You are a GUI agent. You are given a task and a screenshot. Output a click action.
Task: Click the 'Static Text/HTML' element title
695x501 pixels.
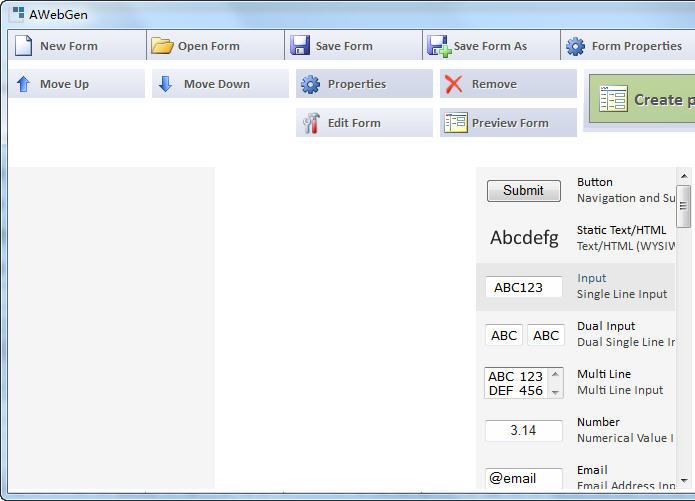coord(621,230)
